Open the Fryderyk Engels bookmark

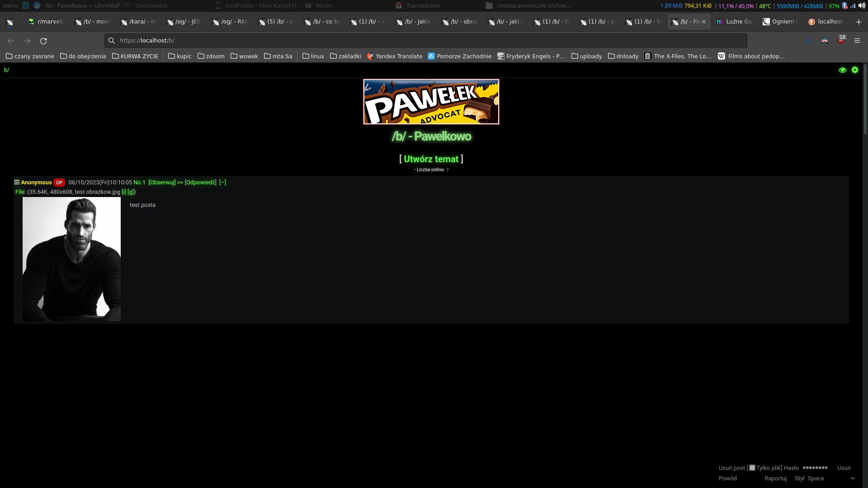click(531, 56)
